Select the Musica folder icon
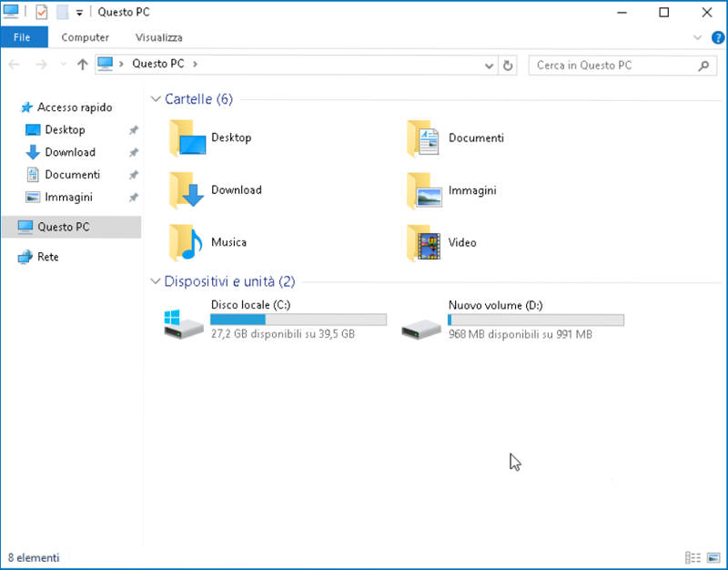 coord(186,242)
